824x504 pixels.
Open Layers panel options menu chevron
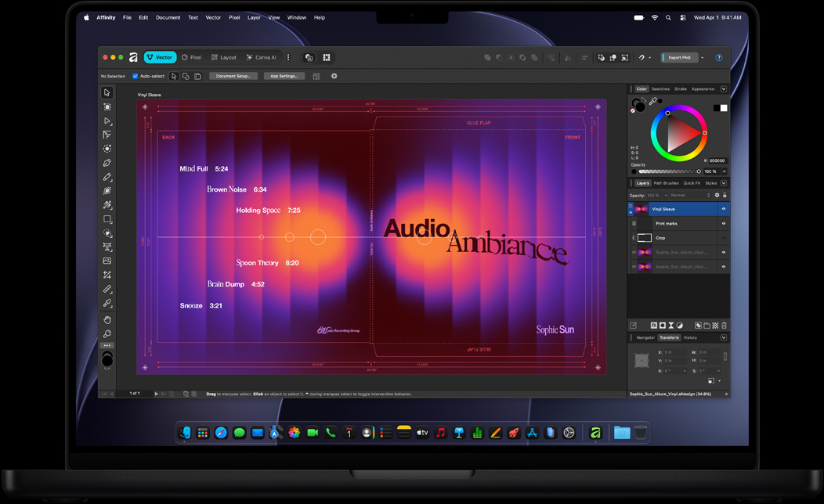[724, 183]
